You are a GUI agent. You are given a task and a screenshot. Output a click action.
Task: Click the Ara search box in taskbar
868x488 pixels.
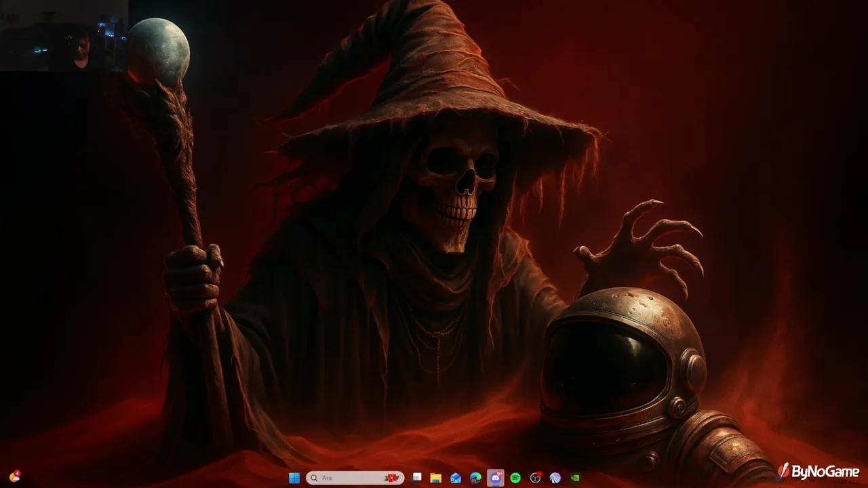click(x=355, y=478)
